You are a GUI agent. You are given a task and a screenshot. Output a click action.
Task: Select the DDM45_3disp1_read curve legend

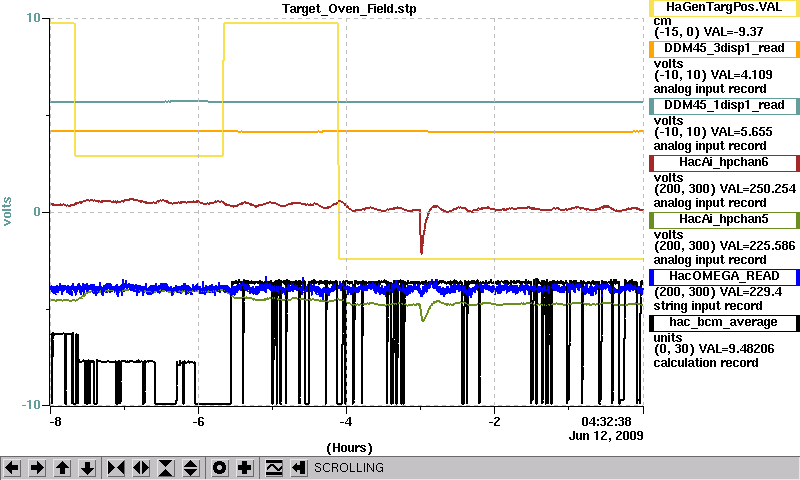click(724, 48)
